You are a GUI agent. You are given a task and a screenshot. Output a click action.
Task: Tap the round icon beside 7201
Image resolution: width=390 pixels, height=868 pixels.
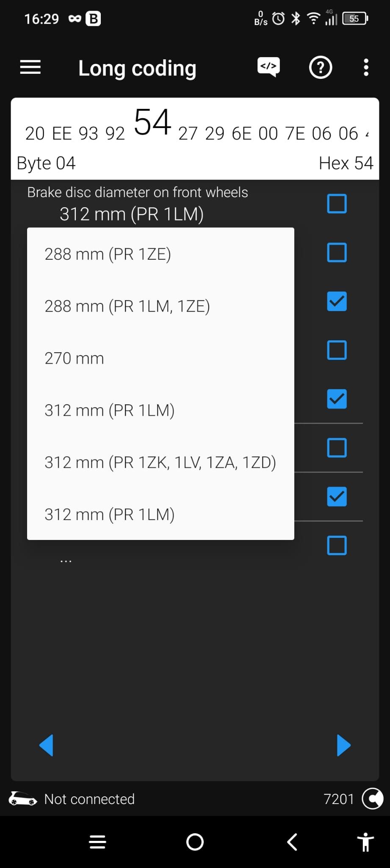click(x=373, y=799)
